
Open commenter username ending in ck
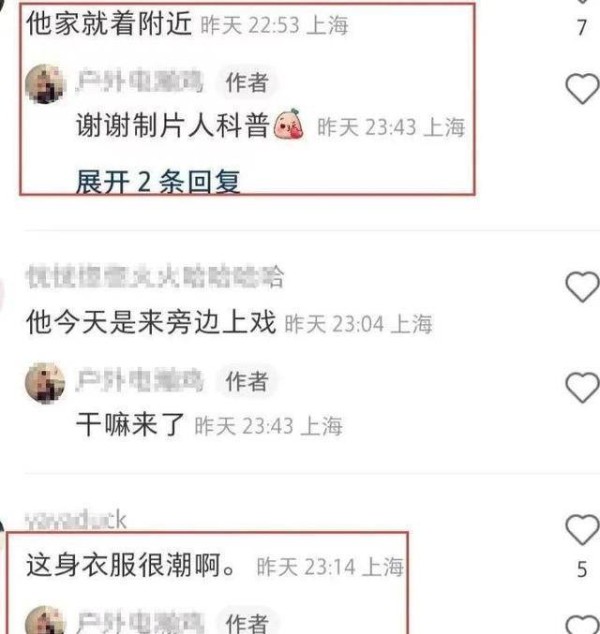76,520
